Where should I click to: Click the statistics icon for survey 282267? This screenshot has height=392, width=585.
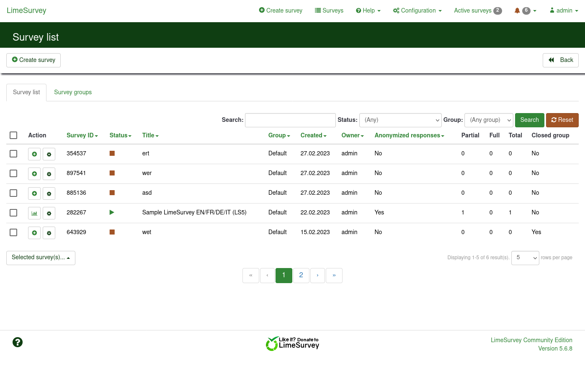pyautogui.click(x=34, y=213)
